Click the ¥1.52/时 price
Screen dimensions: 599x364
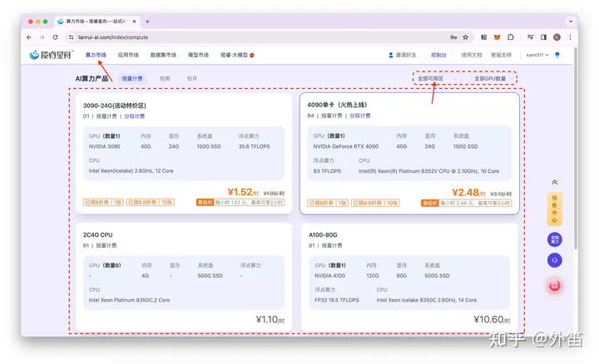click(x=243, y=192)
